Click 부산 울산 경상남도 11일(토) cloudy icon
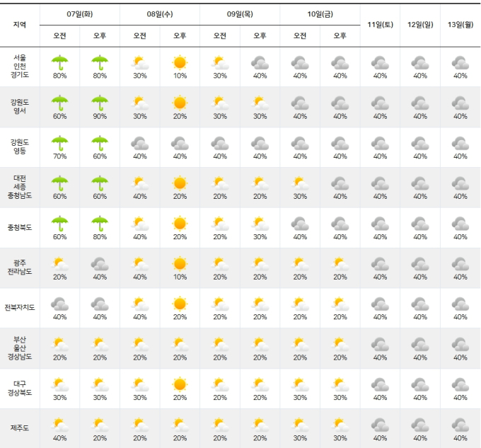 [x=381, y=344]
